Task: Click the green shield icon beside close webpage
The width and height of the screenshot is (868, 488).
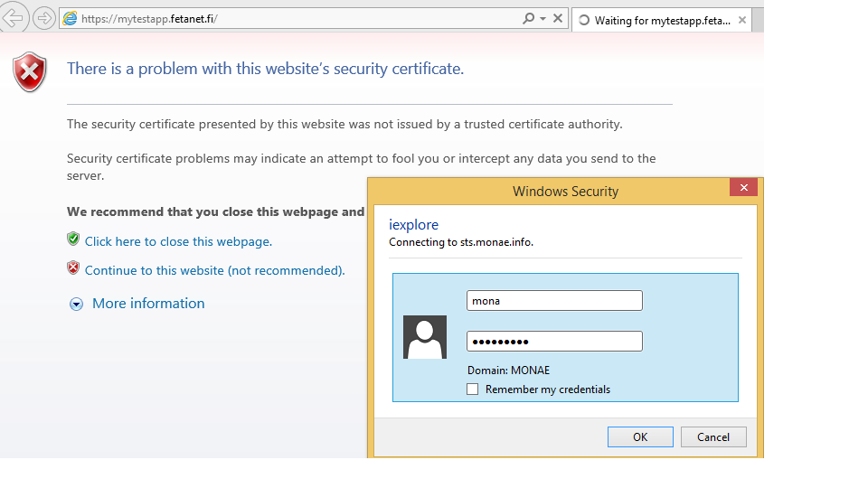Action: click(x=73, y=239)
